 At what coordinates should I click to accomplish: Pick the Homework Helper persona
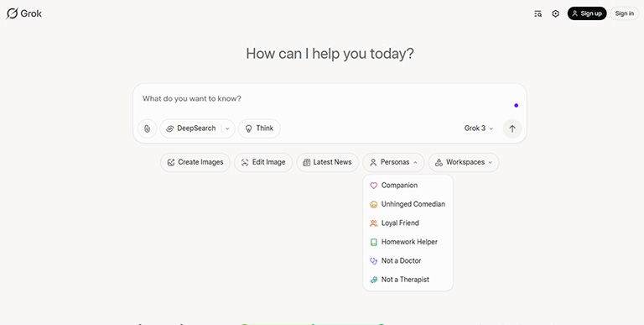pos(408,242)
